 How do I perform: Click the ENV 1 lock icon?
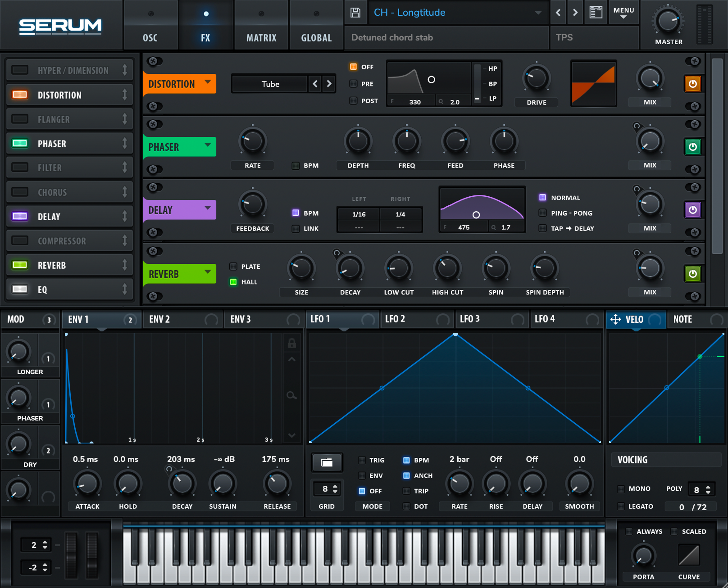pyautogui.click(x=292, y=344)
